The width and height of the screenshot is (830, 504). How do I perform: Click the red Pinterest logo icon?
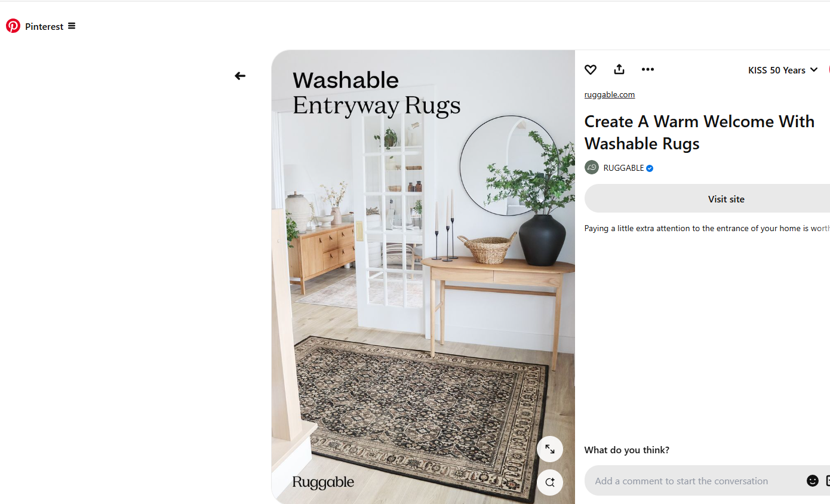click(13, 26)
